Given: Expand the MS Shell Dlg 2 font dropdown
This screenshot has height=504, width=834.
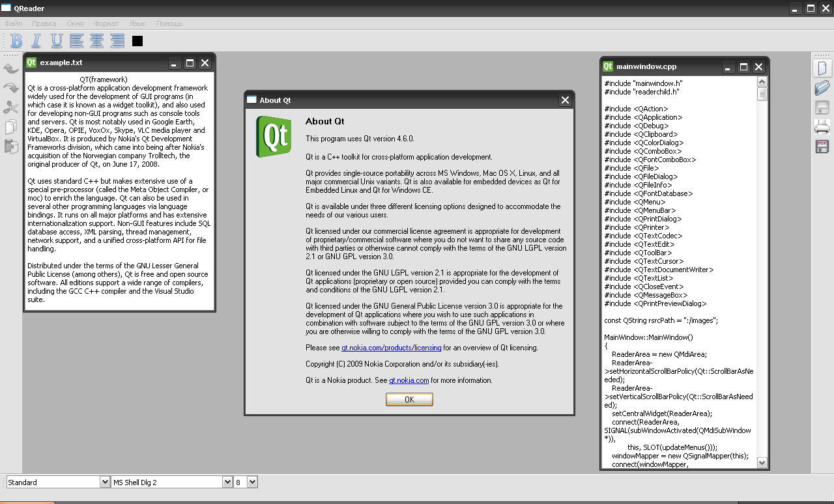Looking at the screenshot, I should pos(227,482).
